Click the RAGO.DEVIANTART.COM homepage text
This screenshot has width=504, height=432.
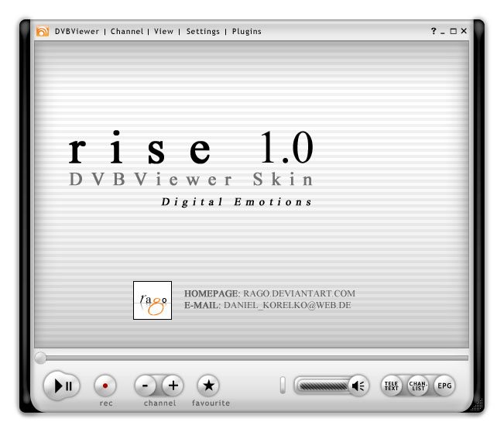(299, 293)
